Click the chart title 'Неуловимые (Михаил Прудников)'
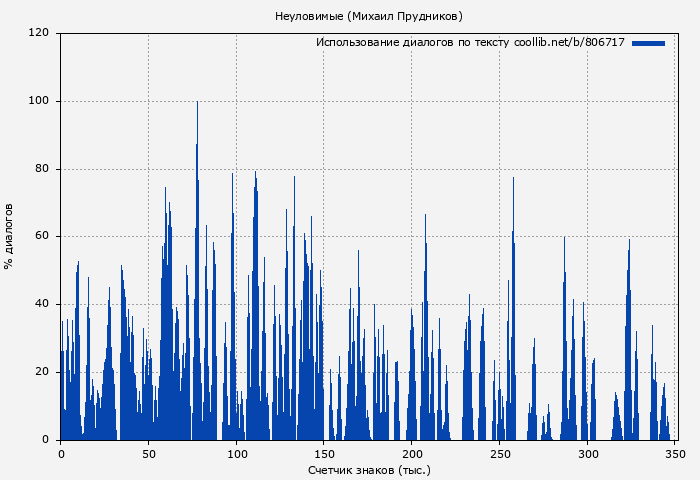Image resolution: width=700 pixels, height=480 pixels. tap(369, 16)
